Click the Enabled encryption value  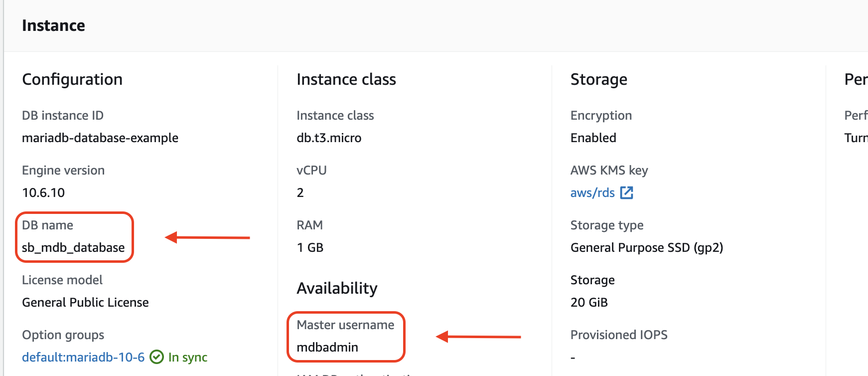pos(593,138)
